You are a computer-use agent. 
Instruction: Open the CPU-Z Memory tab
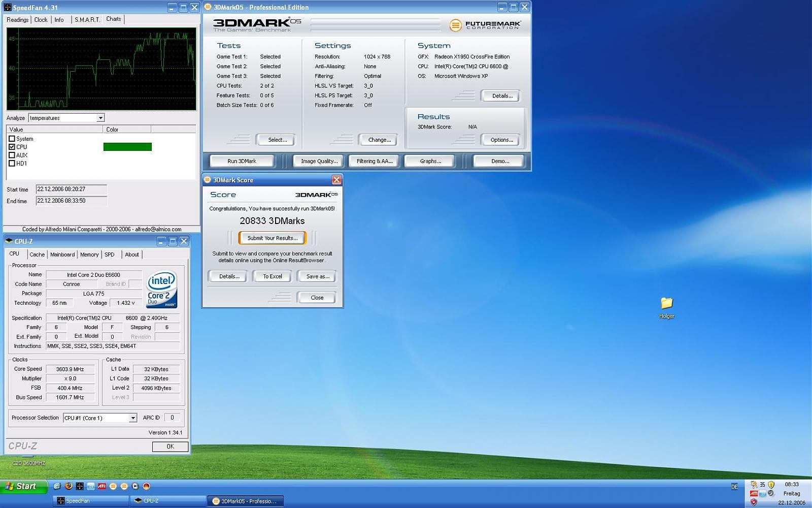click(x=89, y=255)
